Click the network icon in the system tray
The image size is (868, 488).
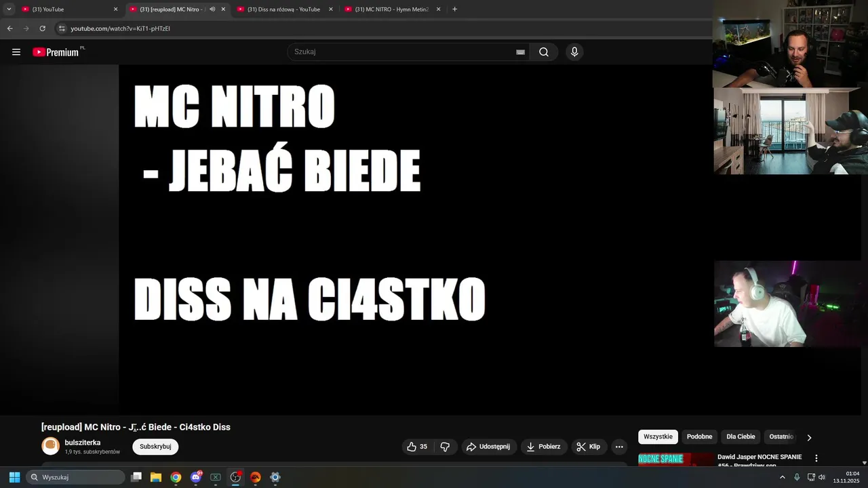point(810,477)
